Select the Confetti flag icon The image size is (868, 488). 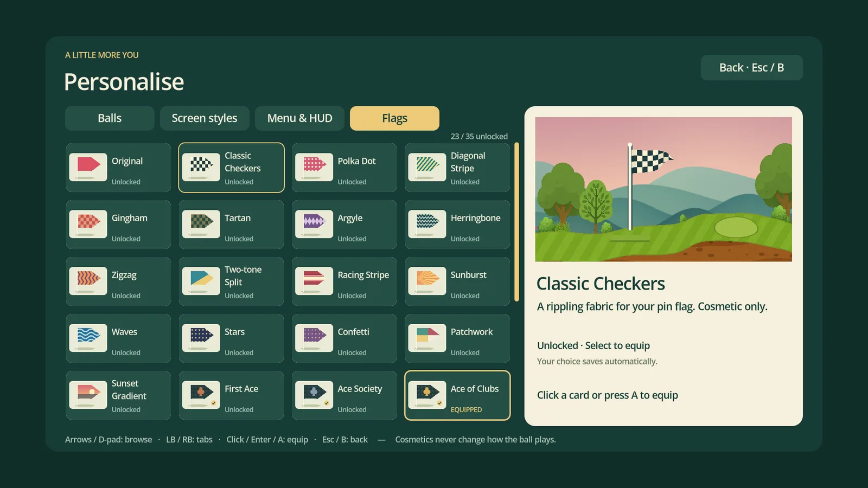(x=314, y=338)
